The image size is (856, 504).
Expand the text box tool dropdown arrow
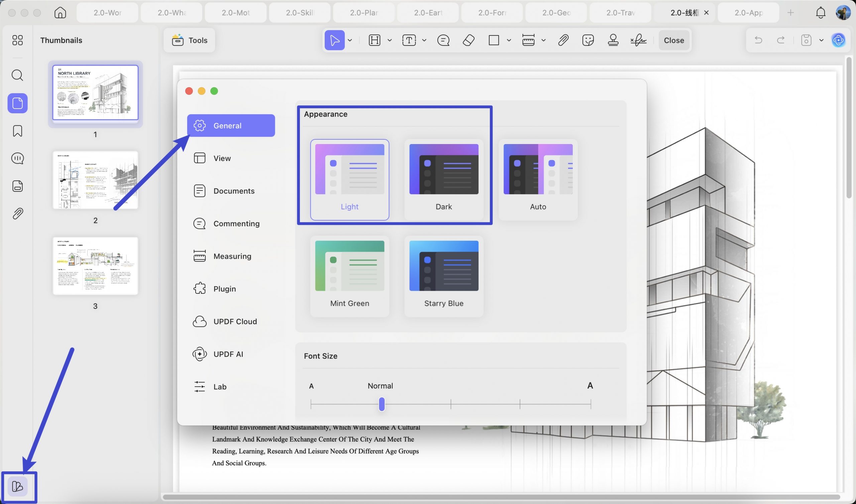tap(424, 40)
